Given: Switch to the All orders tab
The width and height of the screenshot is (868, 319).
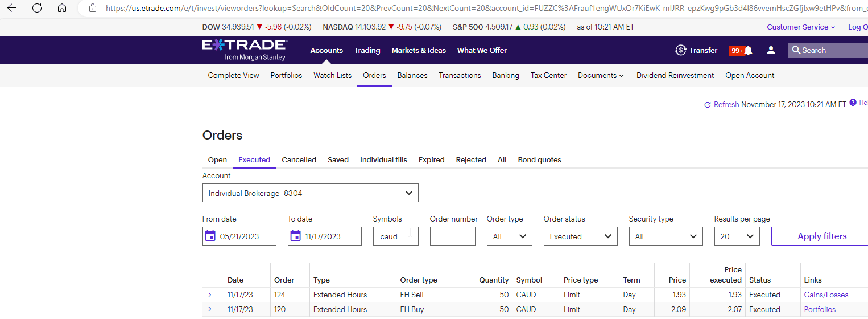Looking at the screenshot, I should click(502, 159).
